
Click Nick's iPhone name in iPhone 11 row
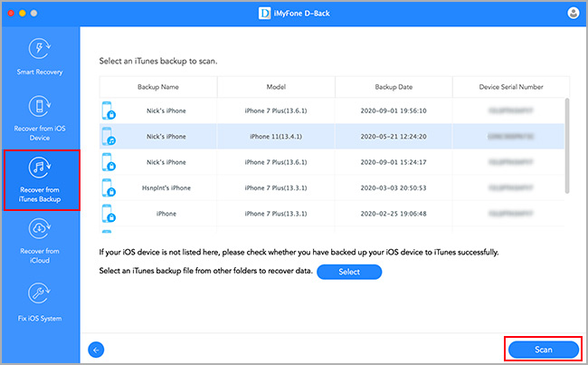point(166,137)
